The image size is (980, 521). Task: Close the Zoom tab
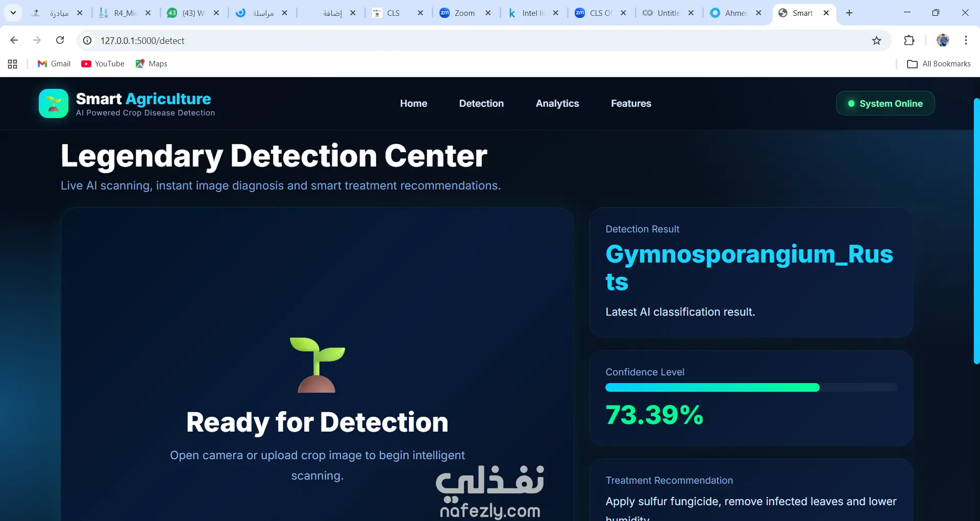[x=488, y=13]
